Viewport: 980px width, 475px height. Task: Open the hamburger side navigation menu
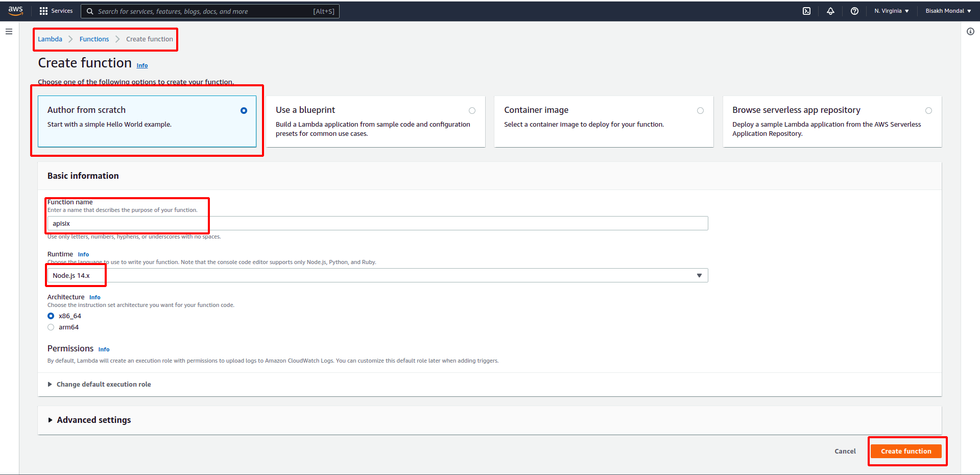coord(9,32)
